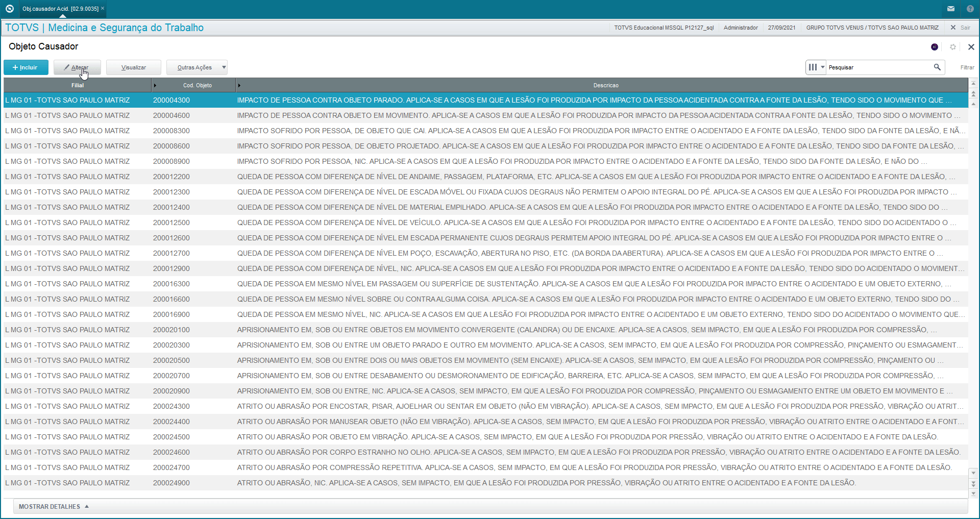Click the page-up double arrow icon

coord(973,94)
